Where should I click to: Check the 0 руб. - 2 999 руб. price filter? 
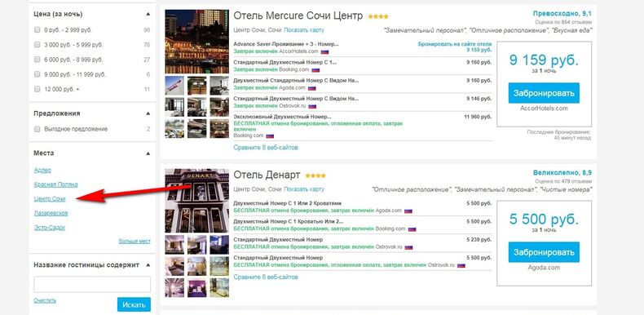click(x=37, y=30)
